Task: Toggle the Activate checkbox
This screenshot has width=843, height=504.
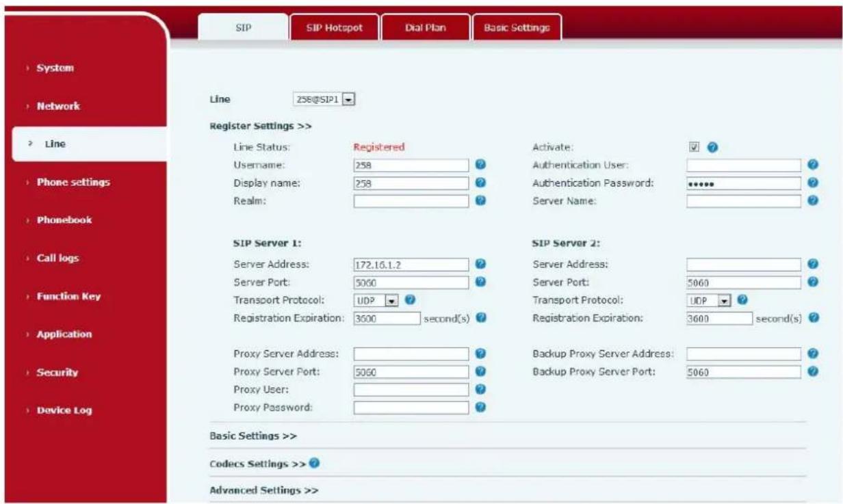Action: (x=694, y=147)
